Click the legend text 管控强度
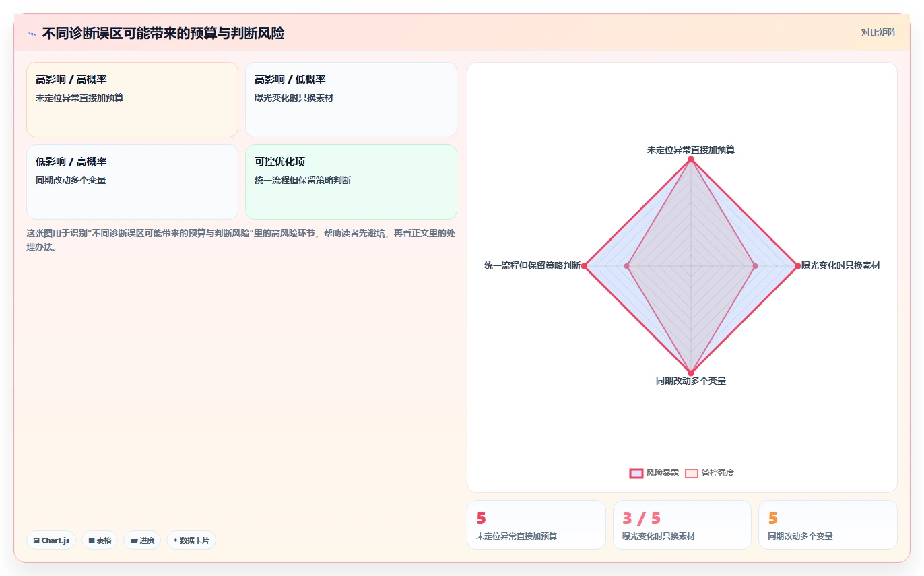 (718, 473)
